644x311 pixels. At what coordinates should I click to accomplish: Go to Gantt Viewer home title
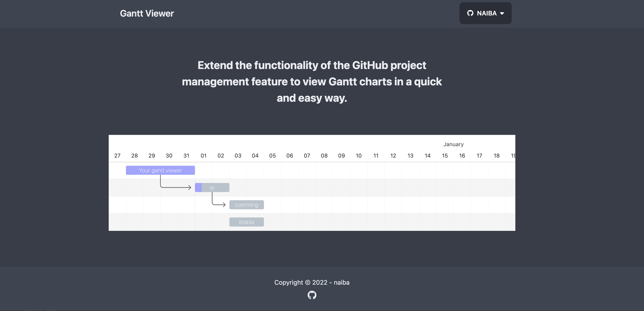(147, 13)
